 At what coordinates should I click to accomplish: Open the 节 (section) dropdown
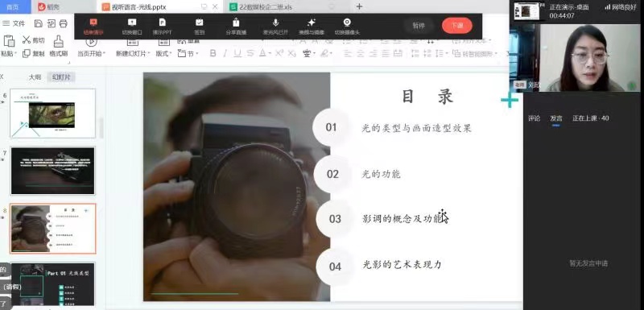click(x=188, y=53)
